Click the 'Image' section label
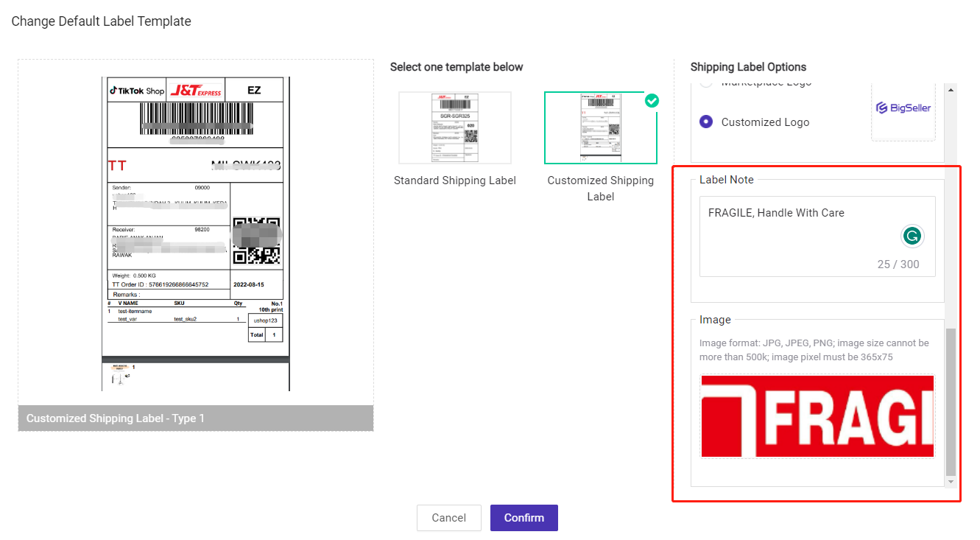 (715, 320)
